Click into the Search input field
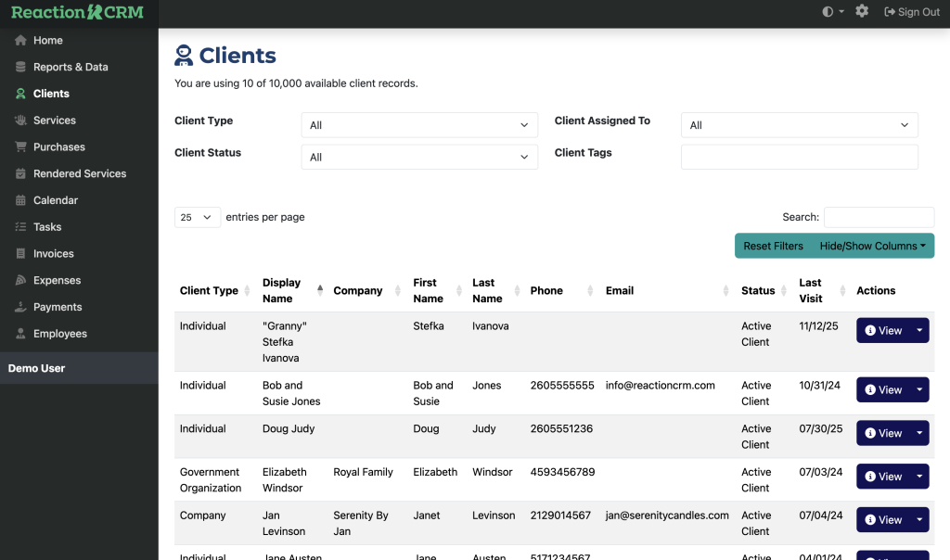 click(879, 217)
